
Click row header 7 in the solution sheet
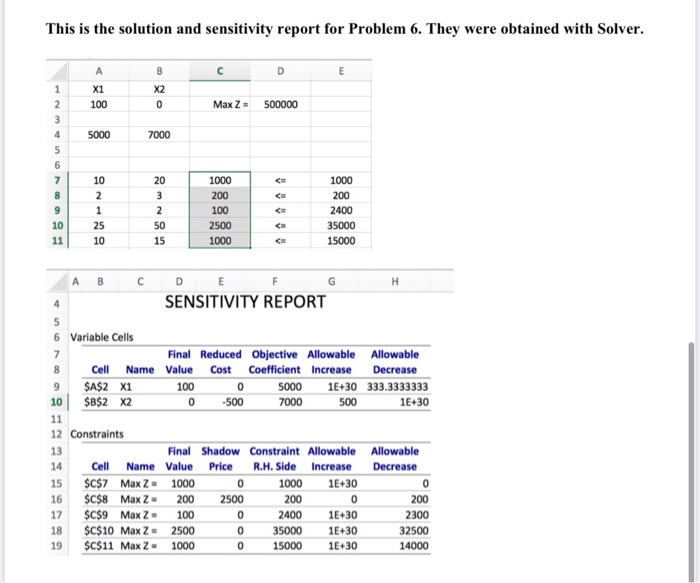pos(57,180)
